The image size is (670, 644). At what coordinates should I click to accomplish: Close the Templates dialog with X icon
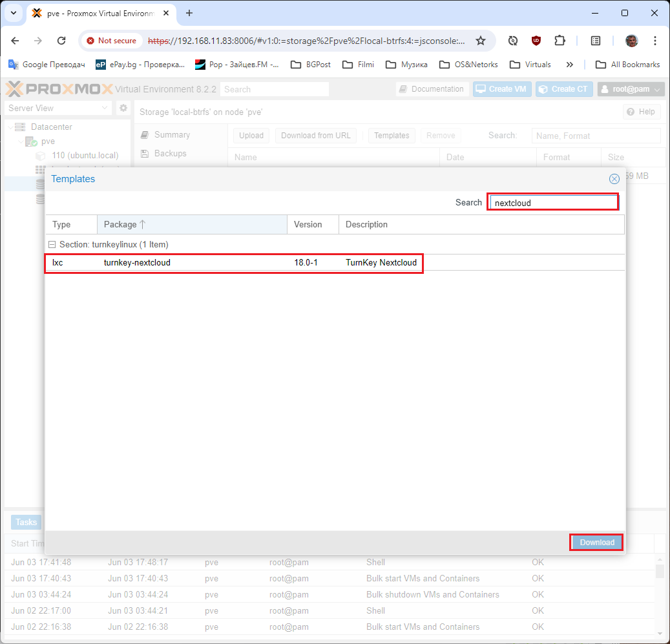tap(614, 179)
